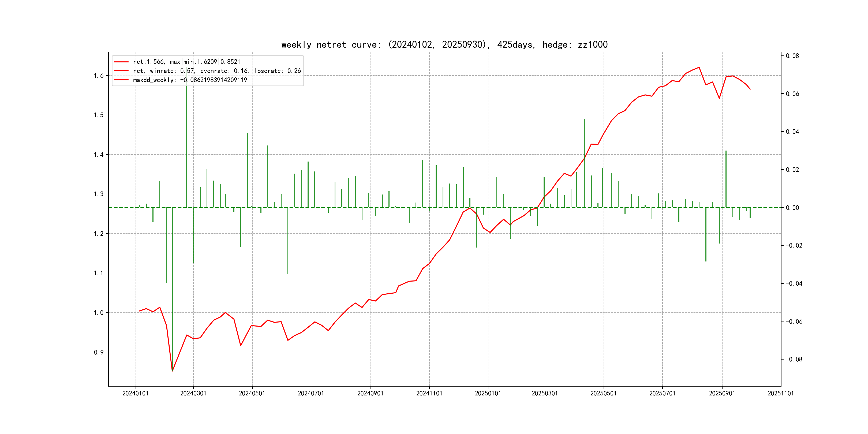This screenshot has width=868, height=434.
Task: Click the 0.9 label on left axis
Action: tap(99, 352)
